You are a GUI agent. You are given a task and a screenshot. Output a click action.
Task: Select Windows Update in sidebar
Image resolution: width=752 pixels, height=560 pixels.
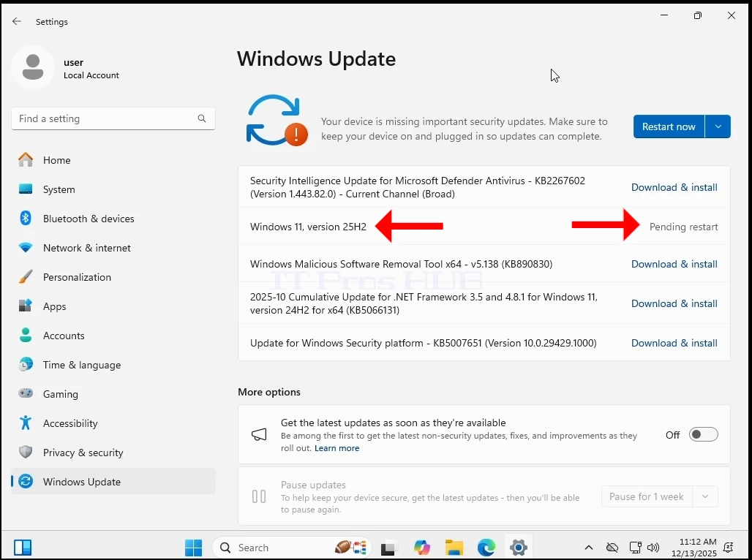coord(113,482)
